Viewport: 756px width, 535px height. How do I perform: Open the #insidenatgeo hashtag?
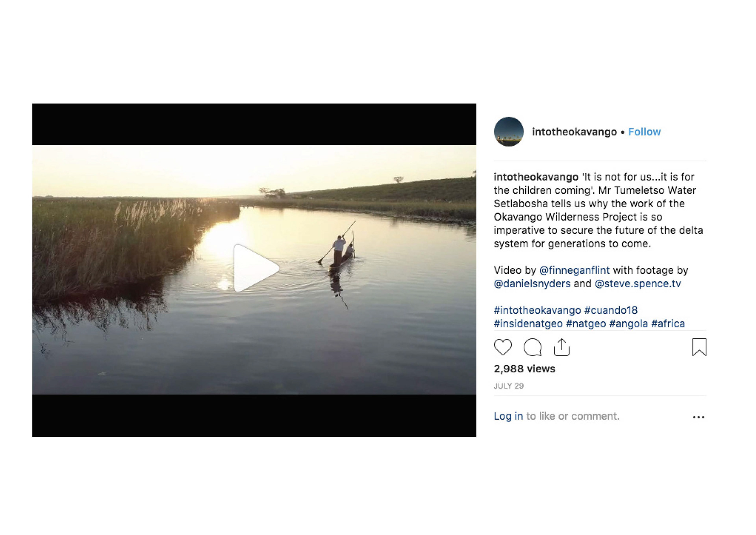(528, 324)
